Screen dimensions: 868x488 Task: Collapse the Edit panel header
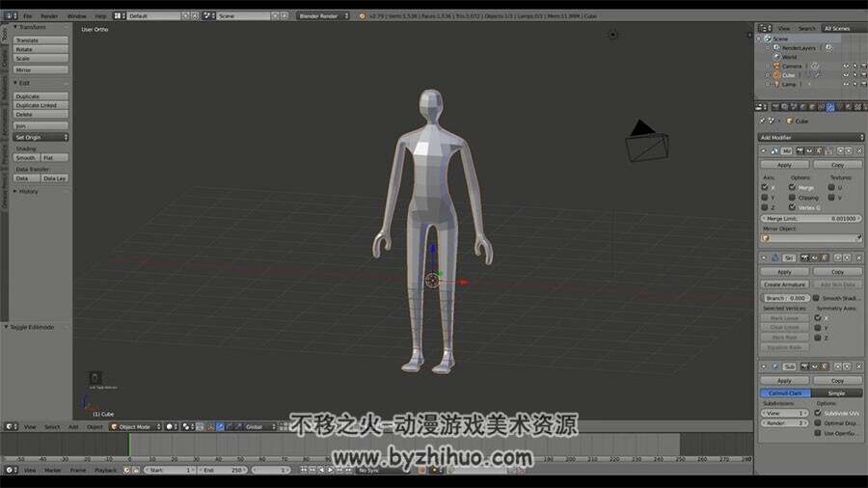pyautogui.click(x=22, y=83)
